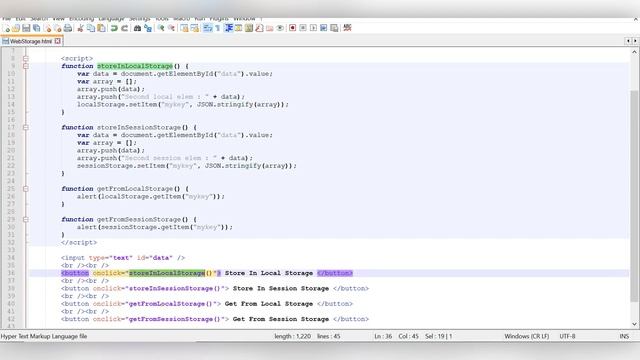This screenshot has height=360, width=640.
Task: Click the Redo toolbar arrow
Action: pyautogui.click(x=124, y=28)
